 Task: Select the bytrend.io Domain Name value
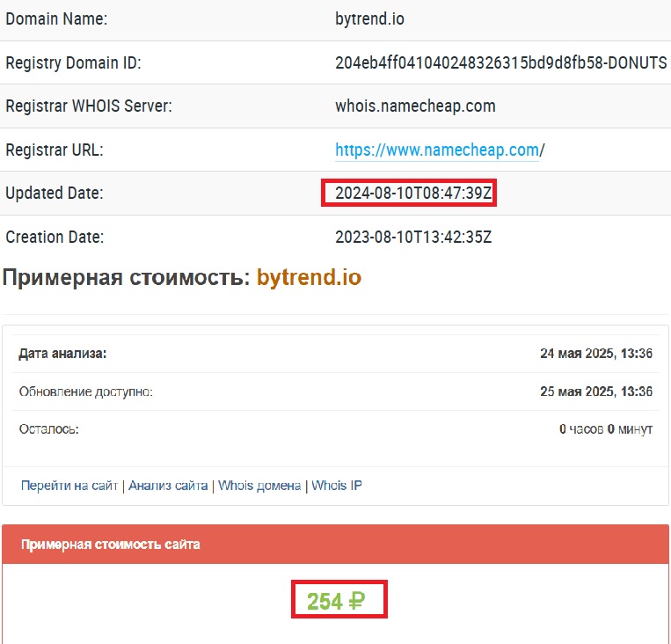[369, 18]
